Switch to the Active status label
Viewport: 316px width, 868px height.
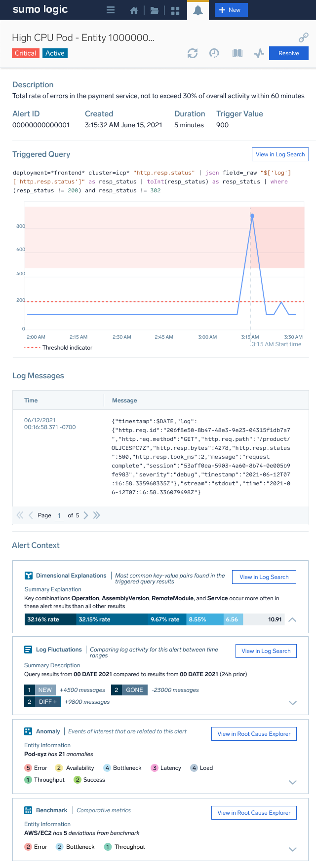55,53
